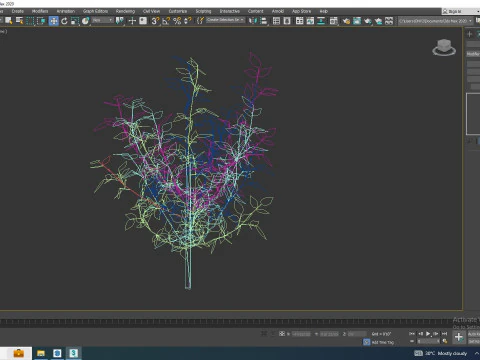Open the Curve Editor
The height and width of the screenshot is (360, 480).
pyautogui.click(x=310, y=21)
